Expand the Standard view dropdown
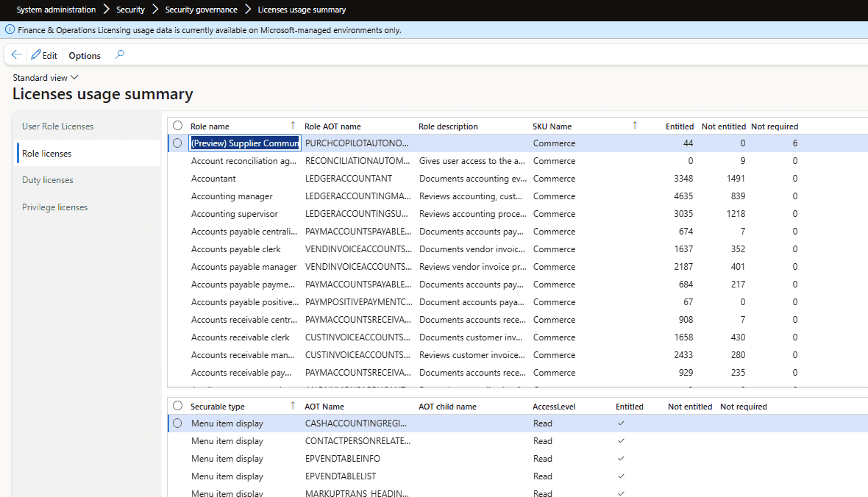The height and width of the screenshot is (497, 868). 46,77
